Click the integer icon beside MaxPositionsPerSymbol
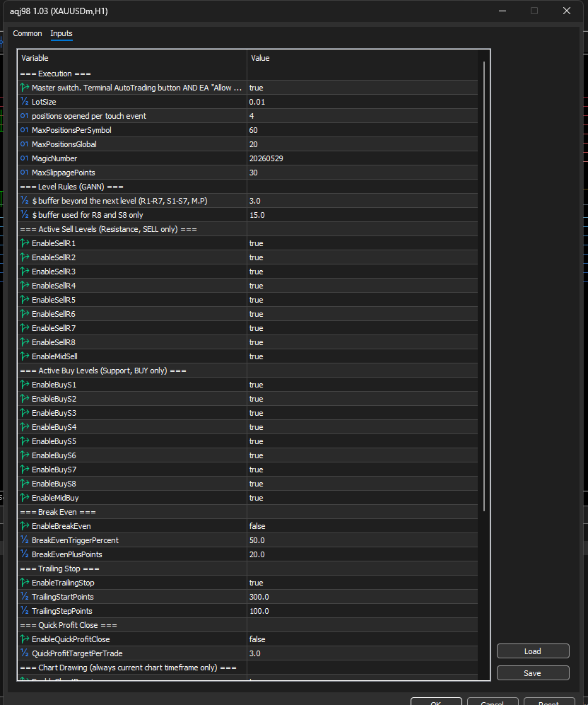This screenshot has width=588, height=705. [x=24, y=130]
